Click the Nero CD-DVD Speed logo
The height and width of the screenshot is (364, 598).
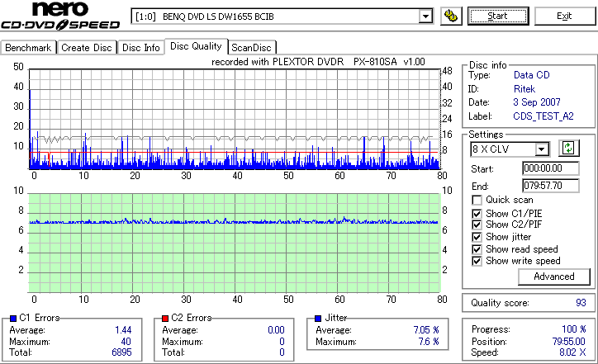click(60, 16)
